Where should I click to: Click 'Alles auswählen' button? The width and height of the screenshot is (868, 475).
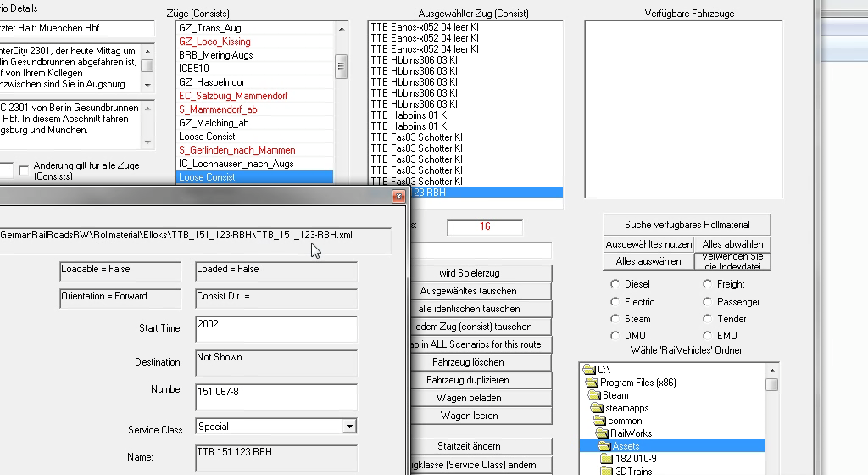point(648,261)
